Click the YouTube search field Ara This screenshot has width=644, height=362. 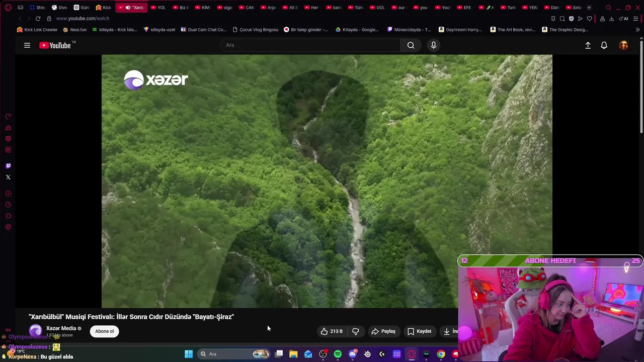tap(310, 45)
